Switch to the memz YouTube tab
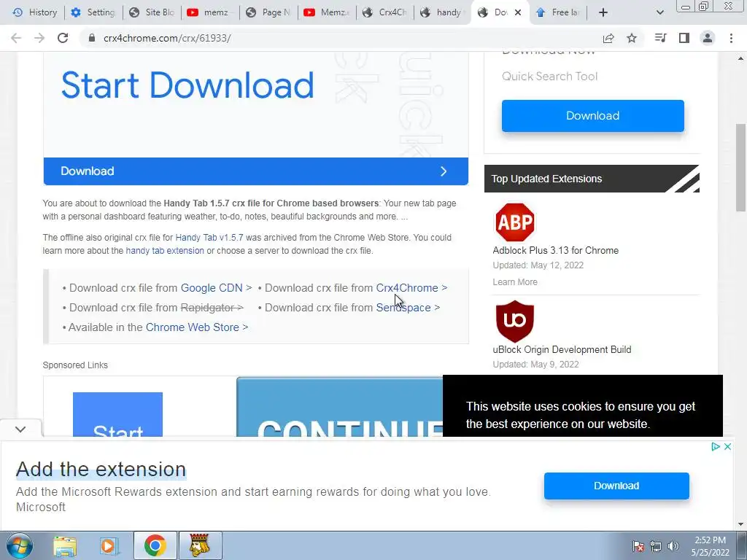This screenshot has width=747, height=560. [x=210, y=12]
